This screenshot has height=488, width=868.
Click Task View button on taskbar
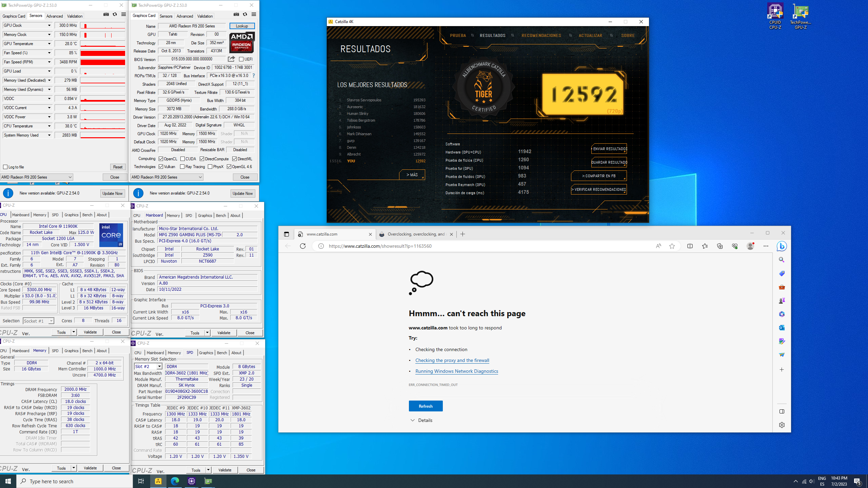pyautogui.click(x=141, y=481)
